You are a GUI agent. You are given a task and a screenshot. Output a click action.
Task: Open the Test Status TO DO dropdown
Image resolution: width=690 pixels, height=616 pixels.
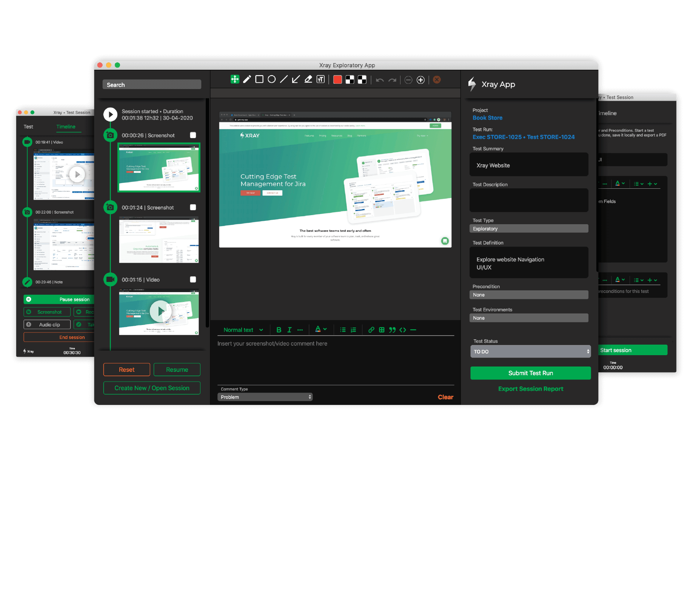point(530,351)
